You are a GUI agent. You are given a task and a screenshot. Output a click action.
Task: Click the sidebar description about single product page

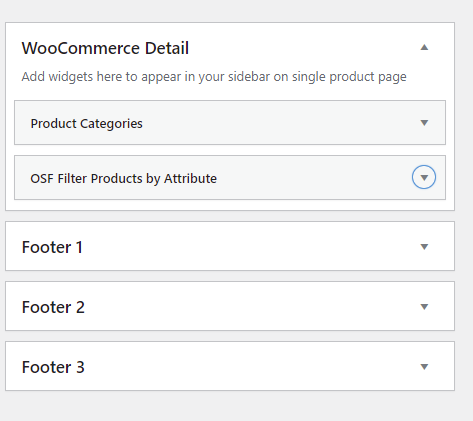(214, 77)
